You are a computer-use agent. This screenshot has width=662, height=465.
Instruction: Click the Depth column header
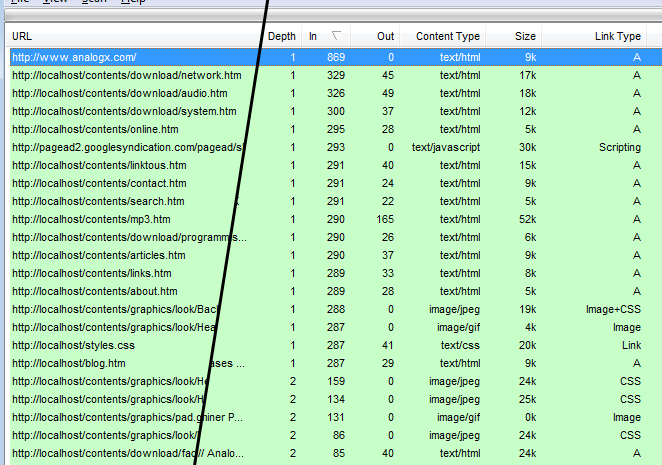click(x=281, y=36)
